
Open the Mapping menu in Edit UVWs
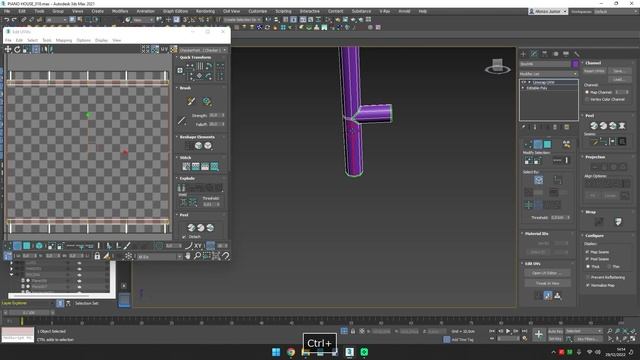tap(64, 40)
